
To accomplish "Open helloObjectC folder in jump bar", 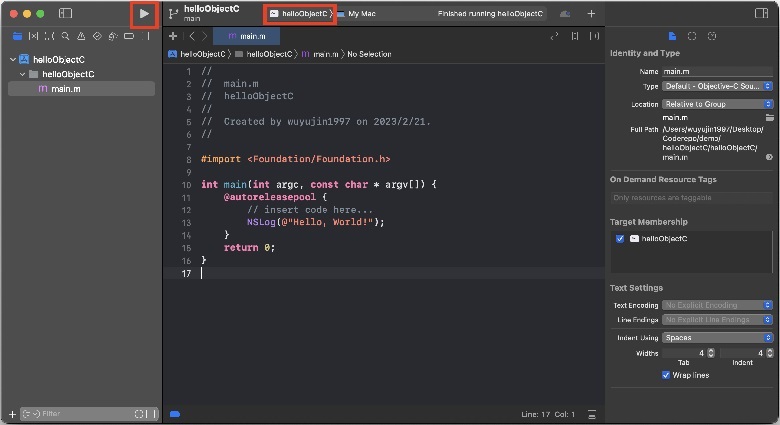I will pyautogui.click(x=264, y=54).
